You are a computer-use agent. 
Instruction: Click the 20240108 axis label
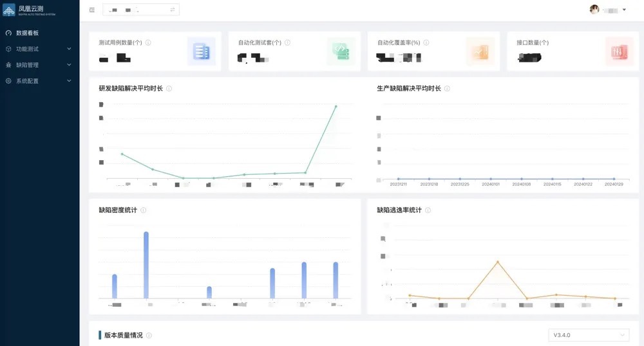(522, 185)
